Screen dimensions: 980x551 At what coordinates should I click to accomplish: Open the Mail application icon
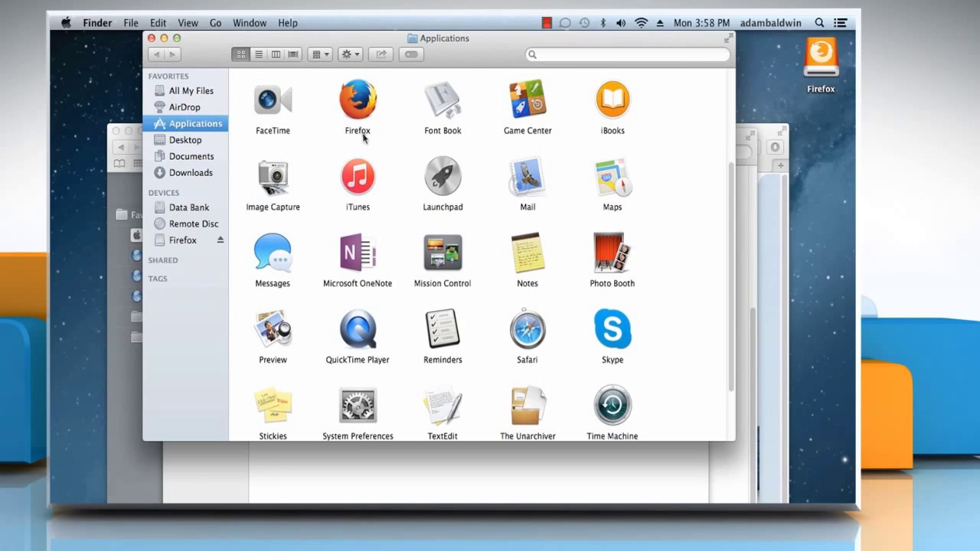[x=528, y=177]
